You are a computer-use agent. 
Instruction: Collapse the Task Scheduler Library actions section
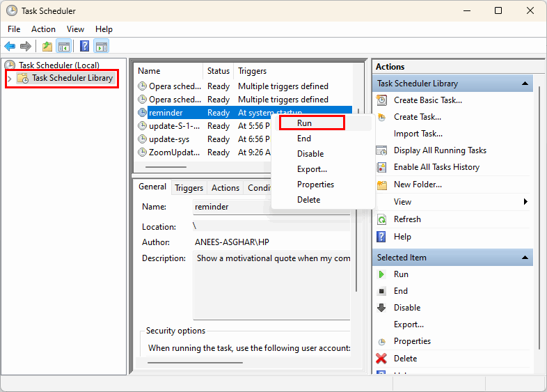tap(525, 84)
